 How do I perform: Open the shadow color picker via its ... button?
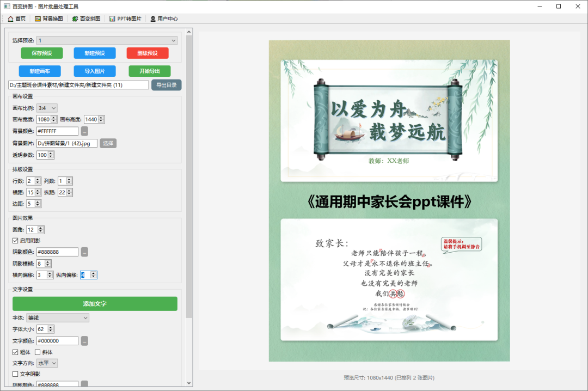point(85,252)
